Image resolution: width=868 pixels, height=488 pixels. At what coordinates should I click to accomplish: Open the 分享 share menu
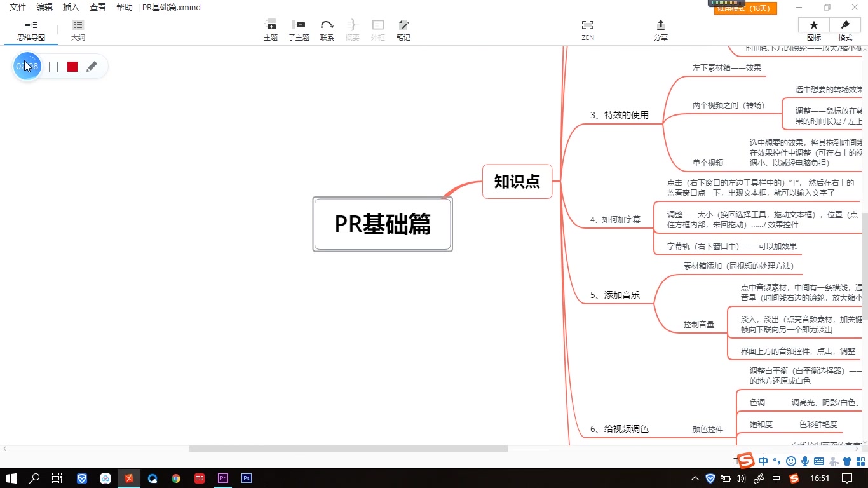[x=661, y=30]
